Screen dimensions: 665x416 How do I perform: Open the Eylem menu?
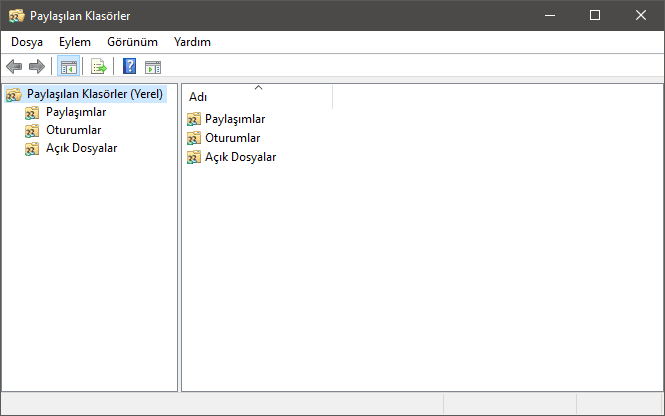[x=75, y=42]
